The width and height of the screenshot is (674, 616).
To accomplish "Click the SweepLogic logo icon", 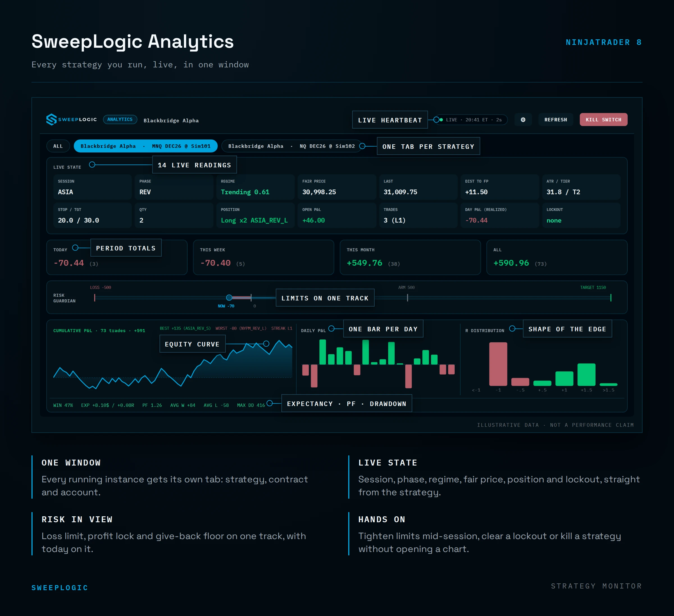I will 51,119.
